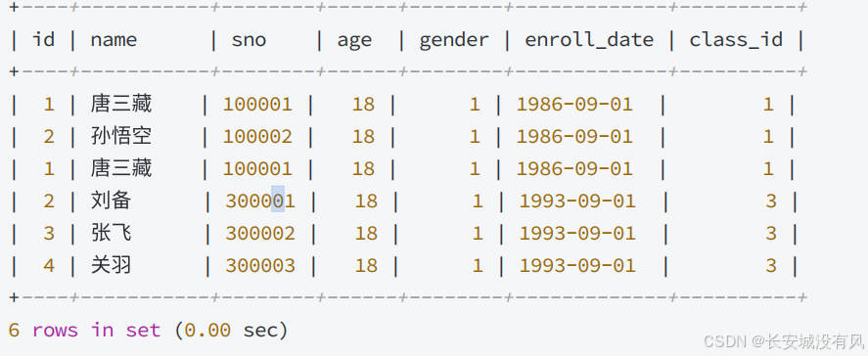Select the enroll_date column header
This screenshot has width=868, height=356.
(x=589, y=40)
